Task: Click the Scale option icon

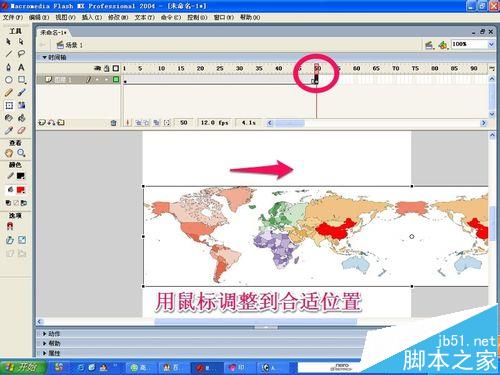Action: coord(22,240)
